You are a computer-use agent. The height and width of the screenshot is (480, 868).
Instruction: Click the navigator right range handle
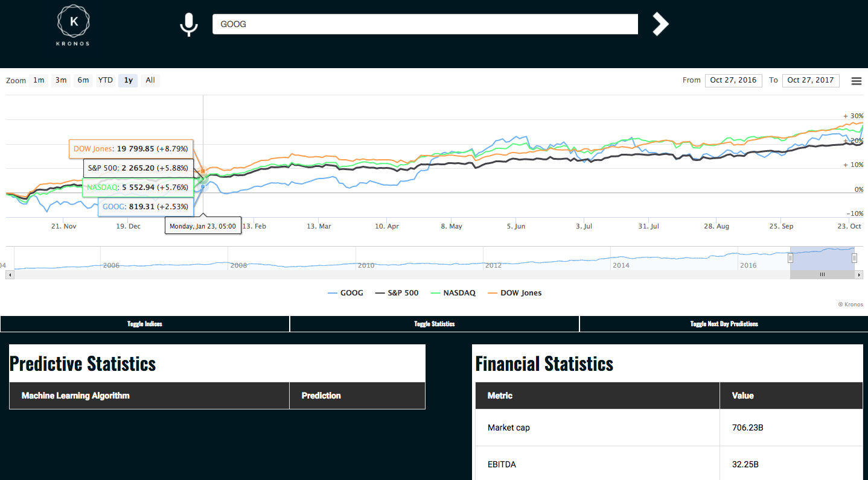coord(854,258)
